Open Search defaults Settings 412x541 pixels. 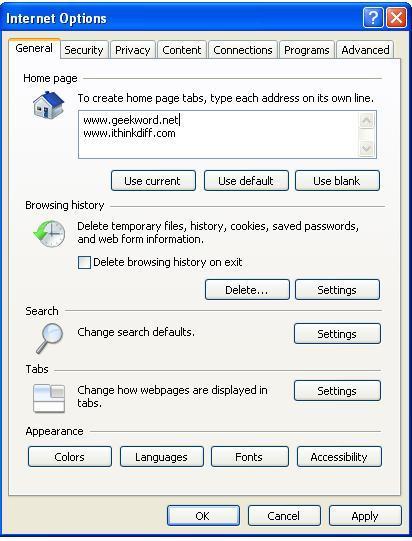tap(337, 333)
